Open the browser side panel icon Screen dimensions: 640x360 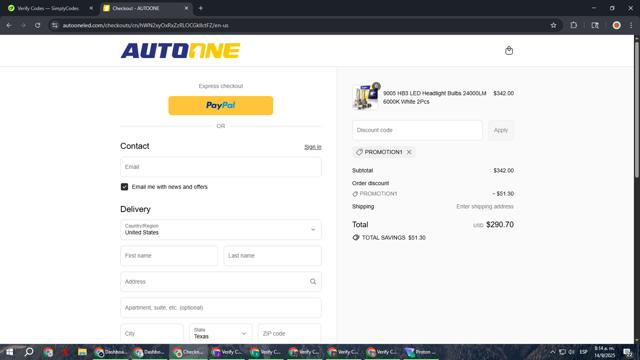tap(595, 25)
